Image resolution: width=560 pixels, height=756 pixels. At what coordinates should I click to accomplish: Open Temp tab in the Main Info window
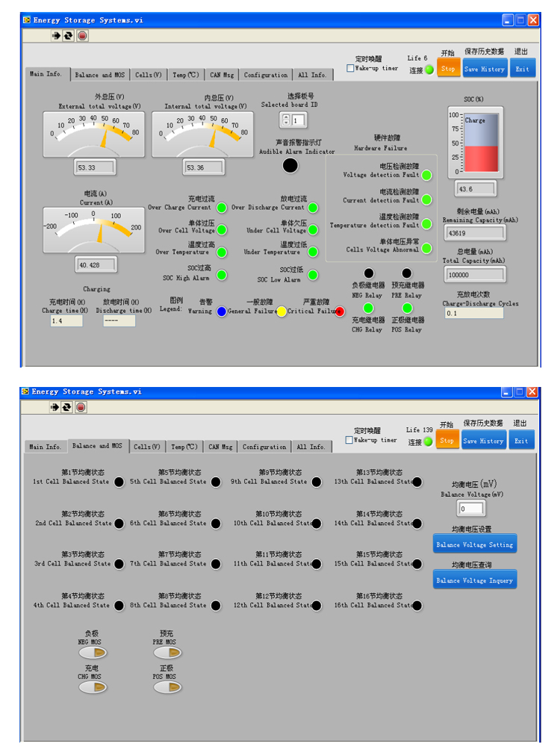pyautogui.click(x=185, y=75)
